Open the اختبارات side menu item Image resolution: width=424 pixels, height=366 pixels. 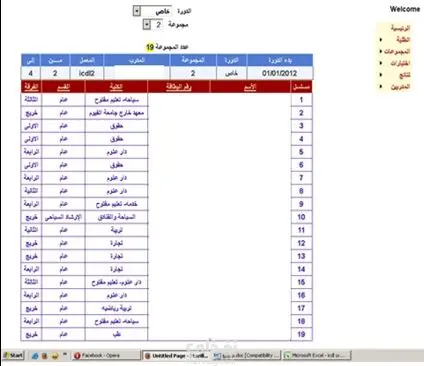[x=400, y=63]
